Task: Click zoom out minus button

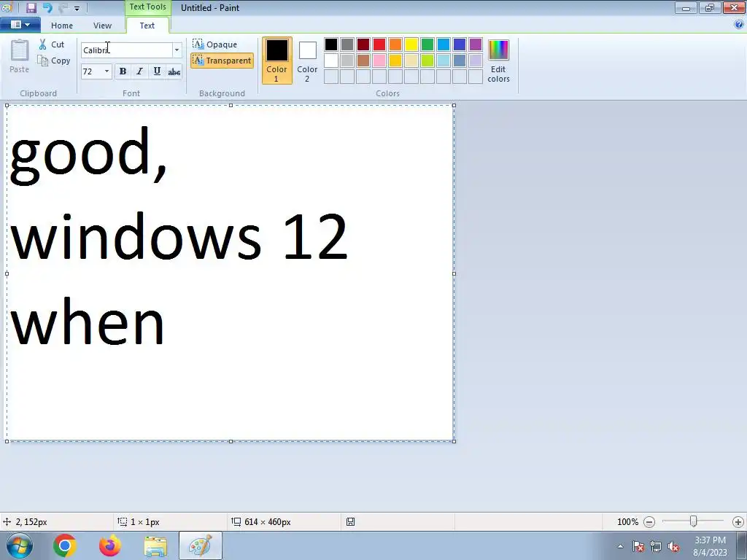Action: pyautogui.click(x=649, y=522)
